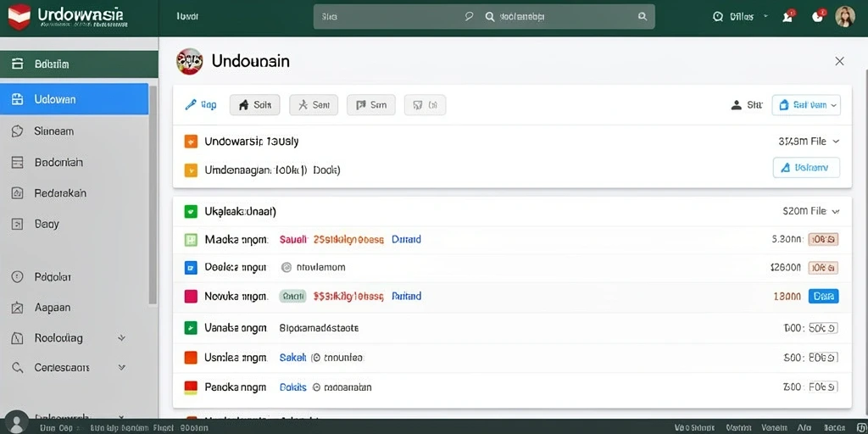Click the blue outlined Ualoanv button
The height and width of the screenshot is (434, 868).
click(x=806, y=167)
